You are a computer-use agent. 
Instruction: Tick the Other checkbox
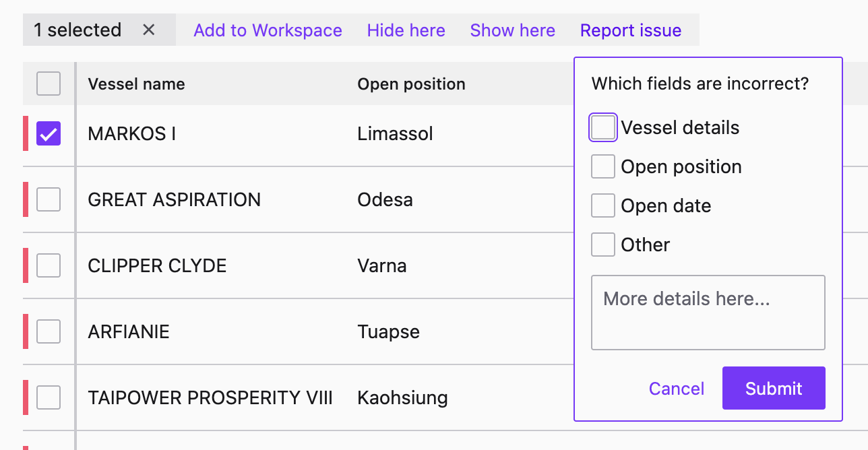(603, 245)
